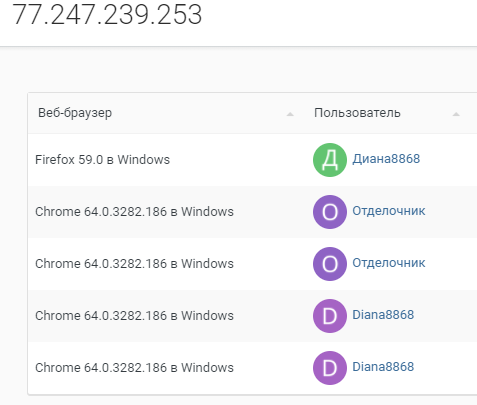
Task: Select the Chrome cell beside the second Отделочник
Action: point(134,264)
